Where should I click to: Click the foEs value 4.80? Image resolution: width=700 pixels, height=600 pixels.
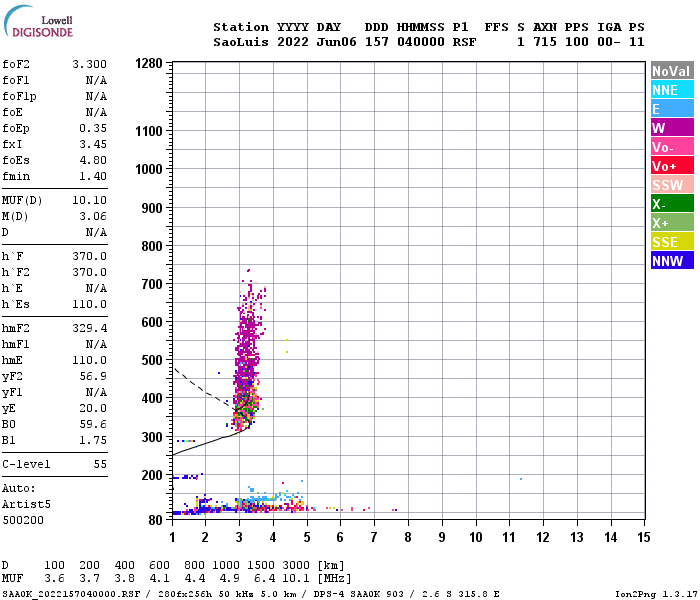pos(93,160)
